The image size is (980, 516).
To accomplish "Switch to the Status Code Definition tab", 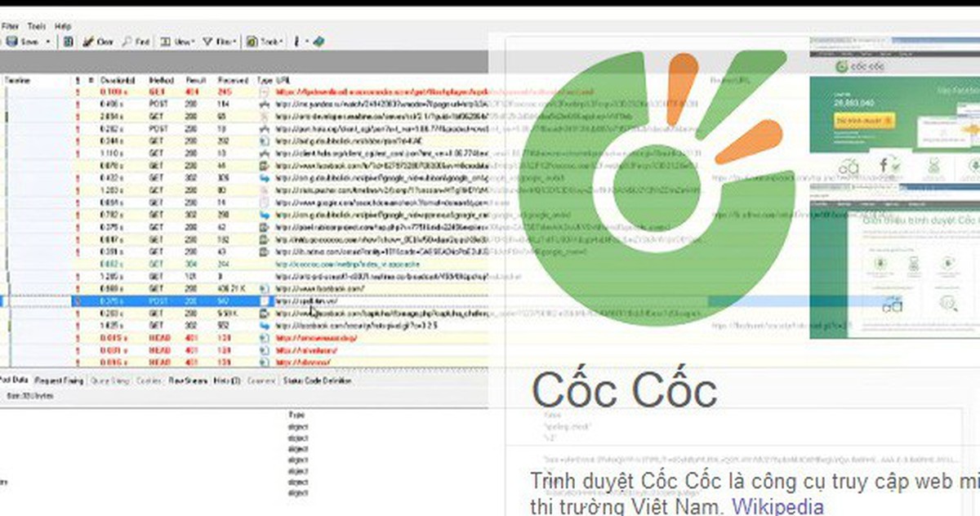I will point(316,380).
